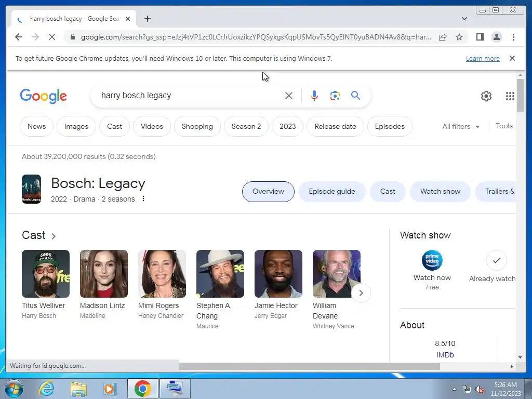The height and width of the screenshot is (399, 532).
Task: Open the Learn more link
Action: [483, 58]
